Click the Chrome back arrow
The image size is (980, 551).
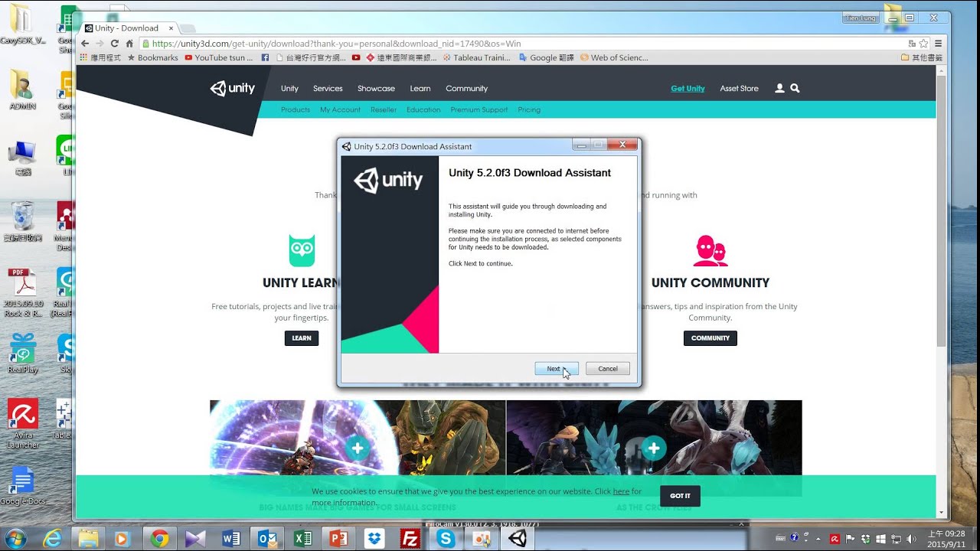86,44
